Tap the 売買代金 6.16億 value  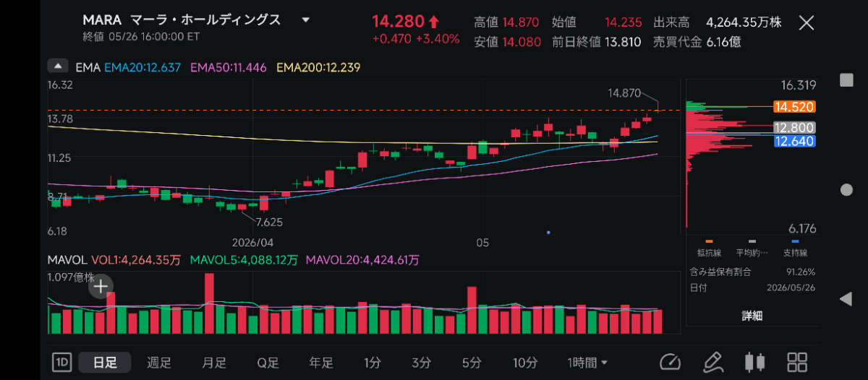coord(723,42)
